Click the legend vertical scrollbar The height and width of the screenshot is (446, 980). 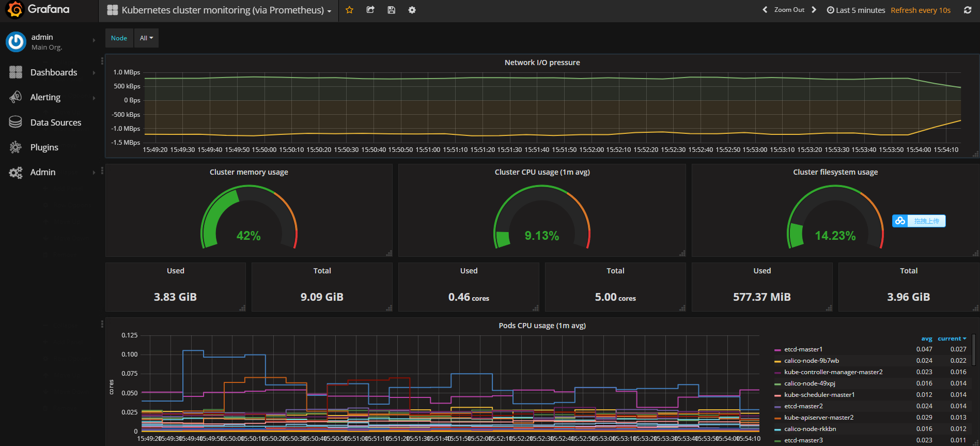coord(974,350)
